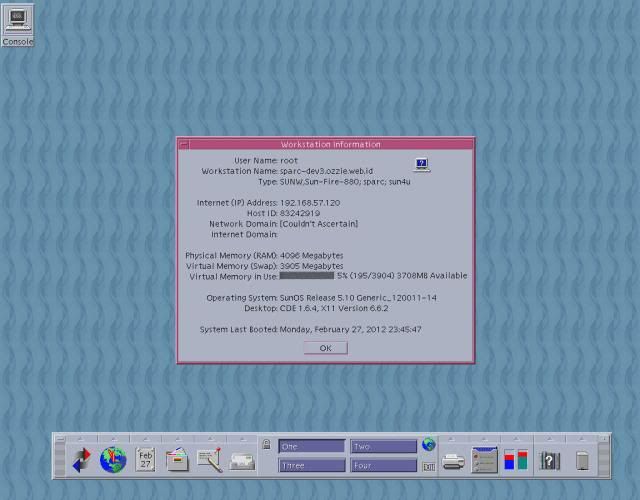Open the Performance Meter red-blue bars icon
Viewport: 640px width, 500px height.
(x=516, y=460)
